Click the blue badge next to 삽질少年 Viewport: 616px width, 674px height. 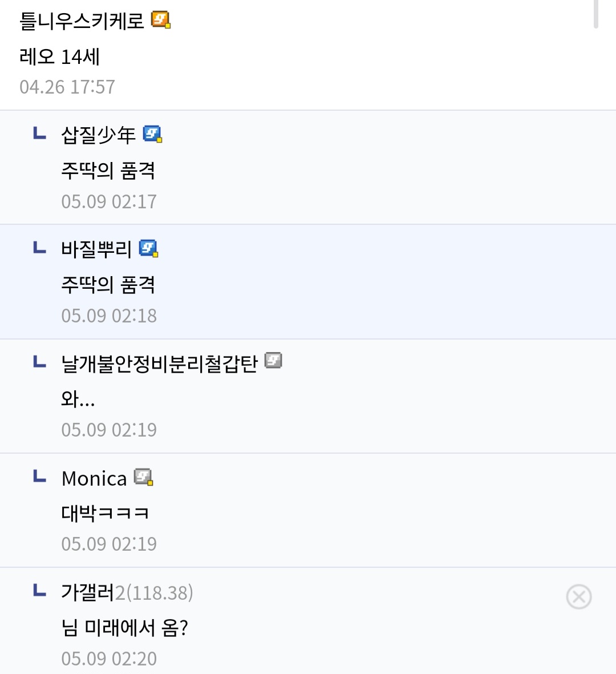tap(152, 134)
